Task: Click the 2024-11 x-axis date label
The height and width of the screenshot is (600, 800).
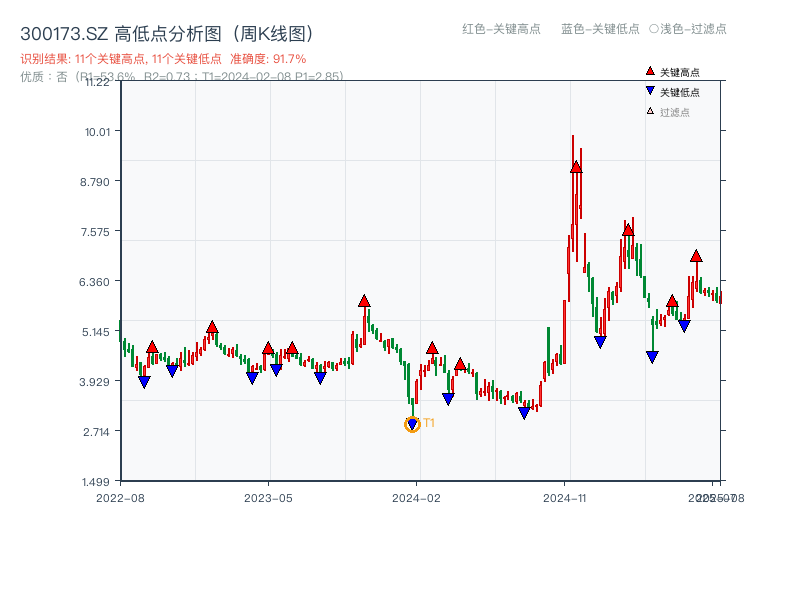Action: (x=565, y=498)
